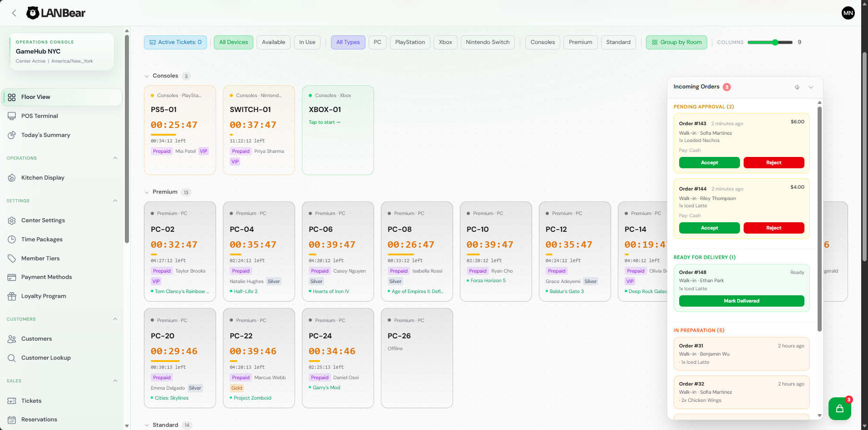Filter by Consoles room
This screenshot has width=868, height=430.
click(x=543, y=42)
